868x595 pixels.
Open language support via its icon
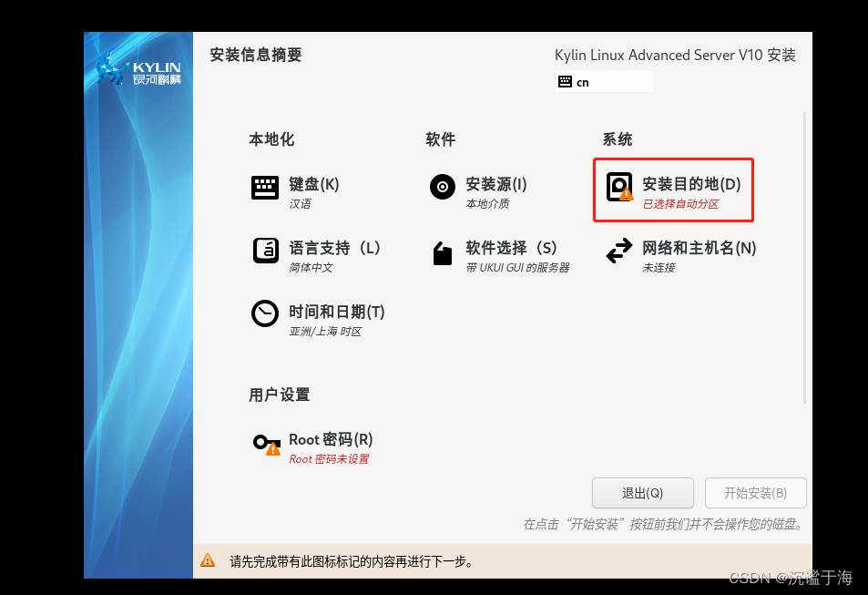point(265,250)
